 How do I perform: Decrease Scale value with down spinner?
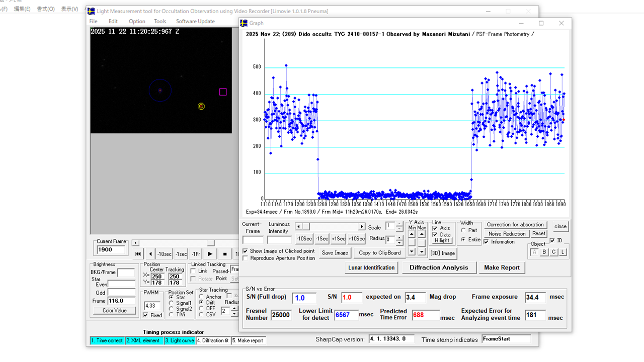(x=399, y=229)
